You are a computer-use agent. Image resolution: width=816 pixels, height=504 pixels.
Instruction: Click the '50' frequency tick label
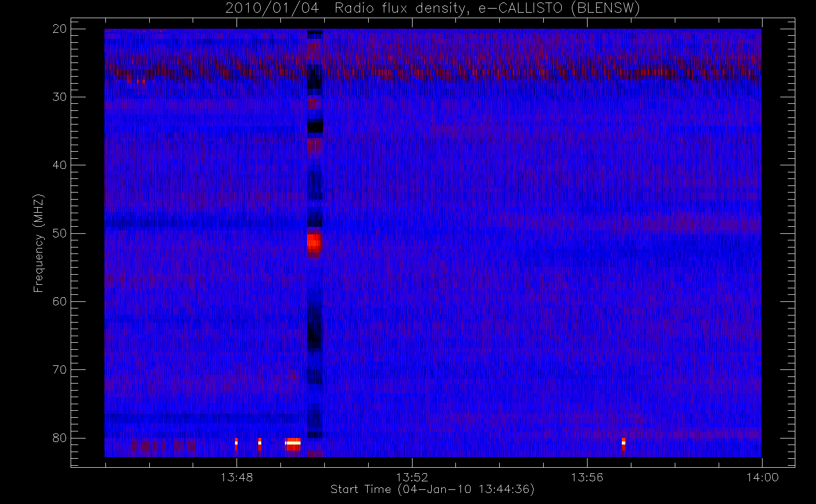60,233
